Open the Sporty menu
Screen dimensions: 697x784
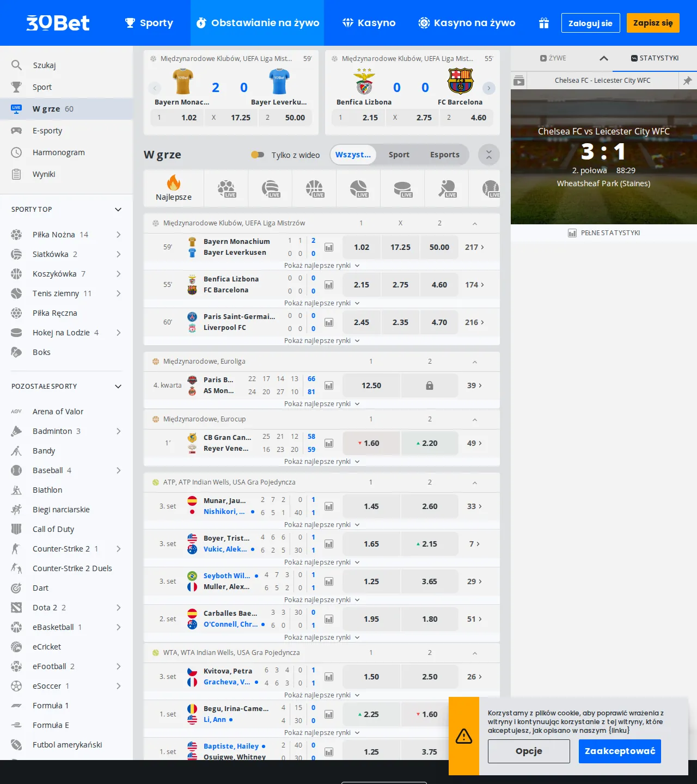coord(149,23)
